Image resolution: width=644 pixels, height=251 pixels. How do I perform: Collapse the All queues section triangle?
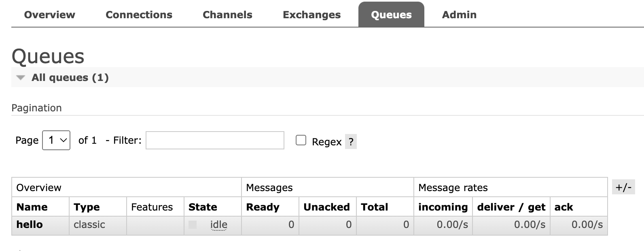21,78
